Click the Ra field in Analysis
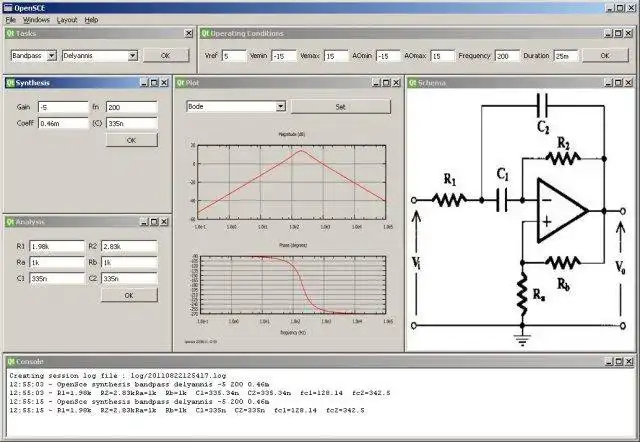The width and height of the screenshot is (640, 442). coord(57,262)
